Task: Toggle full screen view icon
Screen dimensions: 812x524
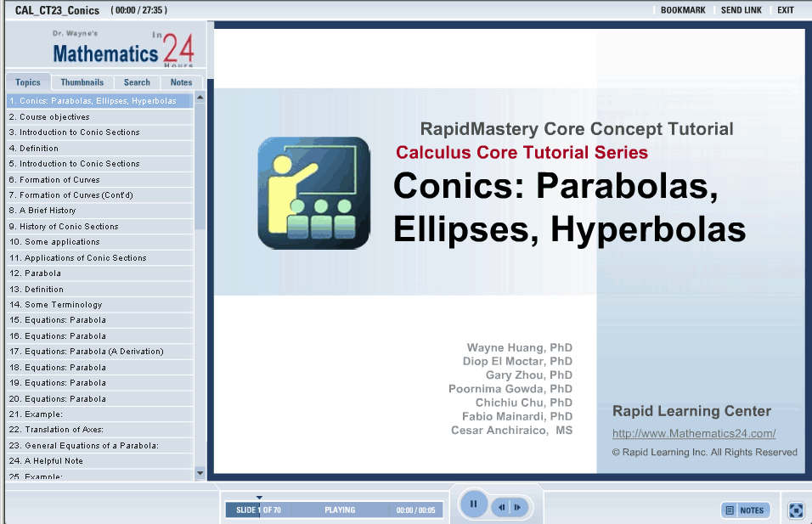Action: (796, 510)
